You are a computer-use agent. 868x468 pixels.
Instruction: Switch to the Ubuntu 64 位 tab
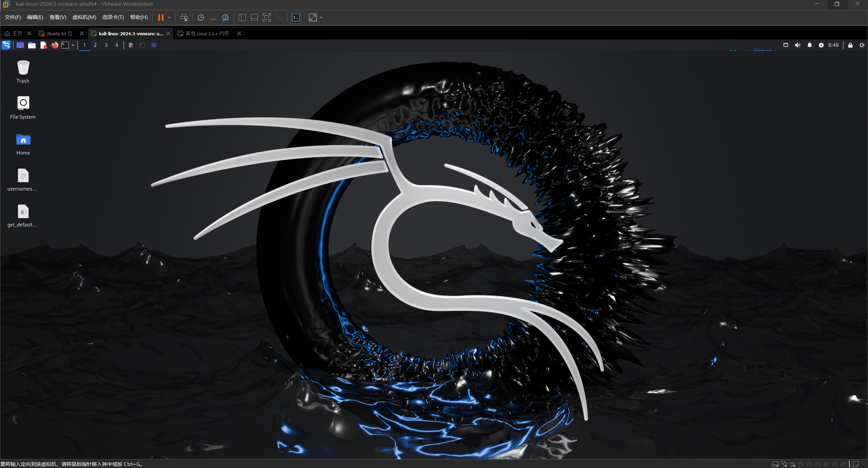(x=59, y=34)
